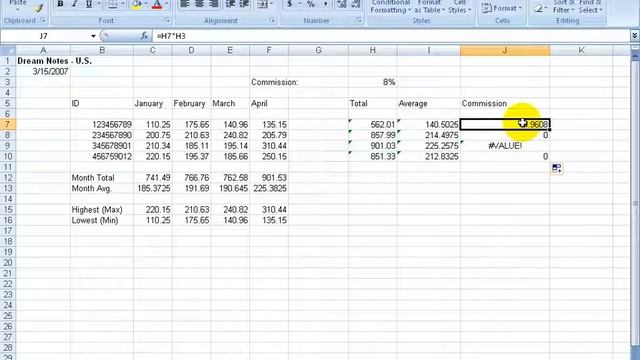Image resolution: width=640 pixels, height=360 pixels.
Task: Click Total cell 901.03
Action: (x=372, y=146)
